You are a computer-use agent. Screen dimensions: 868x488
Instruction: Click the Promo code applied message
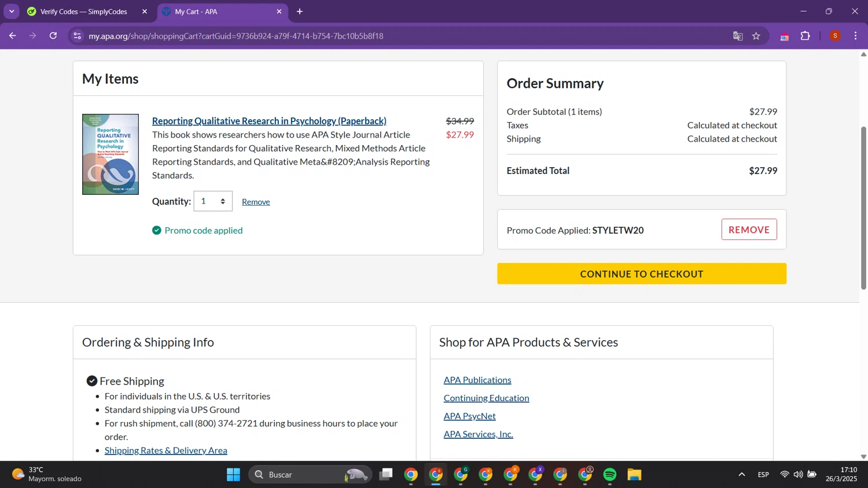click(197, 230)
